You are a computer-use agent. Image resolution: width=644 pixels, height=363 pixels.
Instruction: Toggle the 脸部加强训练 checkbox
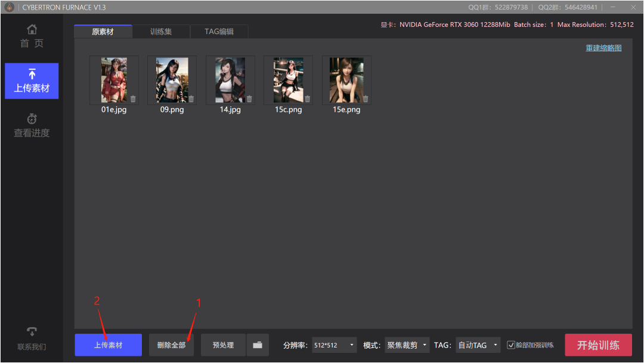[x=511, y=345]
